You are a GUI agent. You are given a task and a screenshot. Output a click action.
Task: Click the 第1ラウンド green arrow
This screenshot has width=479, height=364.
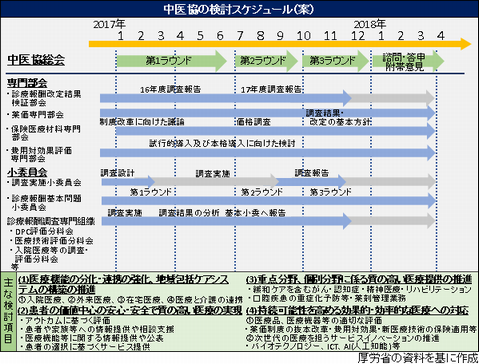pos(171,61)
